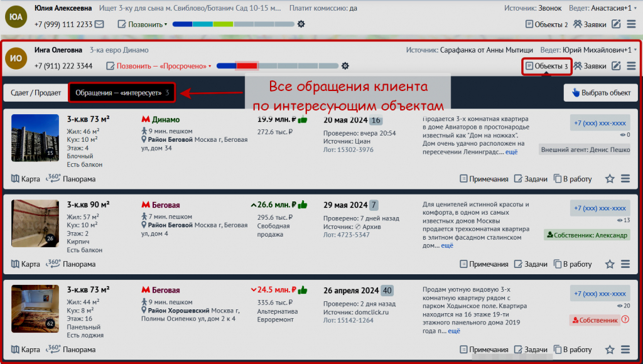Viewport: 643px width, 364px height.
Task: Open edit note icon for Инга Олеговна
Action: pyautogui.click(x=616, y=66)
